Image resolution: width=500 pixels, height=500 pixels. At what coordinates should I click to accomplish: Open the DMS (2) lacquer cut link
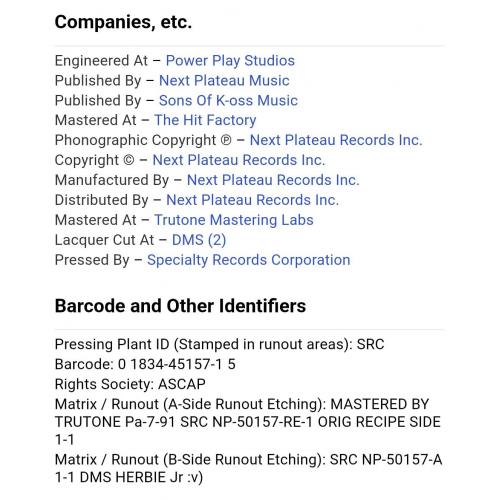click(x=199, y=240)
